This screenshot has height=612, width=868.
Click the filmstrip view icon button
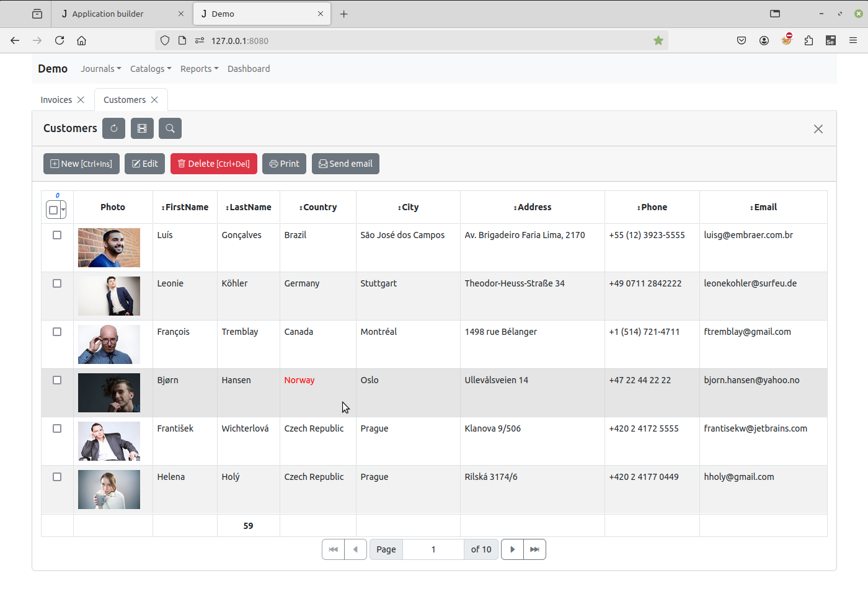click(x=142, y=128)
